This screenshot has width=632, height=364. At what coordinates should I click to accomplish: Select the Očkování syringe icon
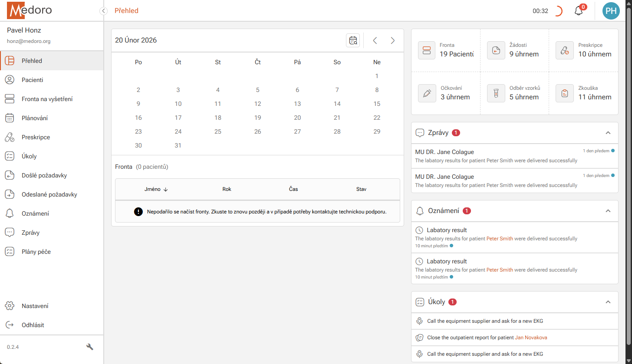pos(427,93)
